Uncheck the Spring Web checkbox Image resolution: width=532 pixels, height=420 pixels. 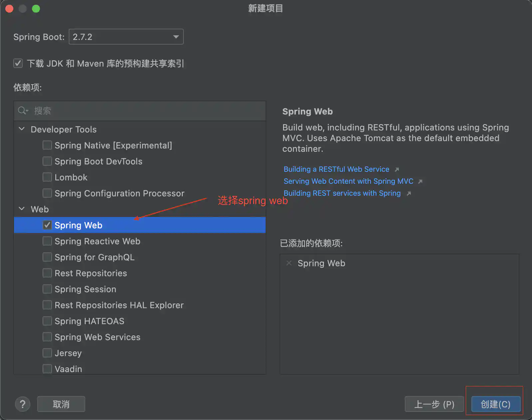click(47, 225)
